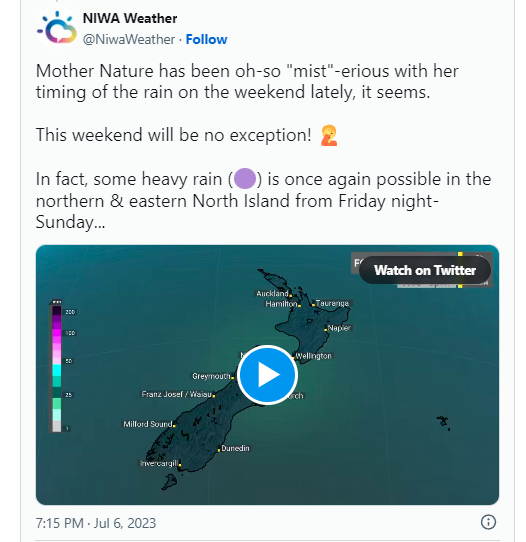Click the 200 mm purple legend swatch
This screenshot has height=542, width=526.
point(57,311)
